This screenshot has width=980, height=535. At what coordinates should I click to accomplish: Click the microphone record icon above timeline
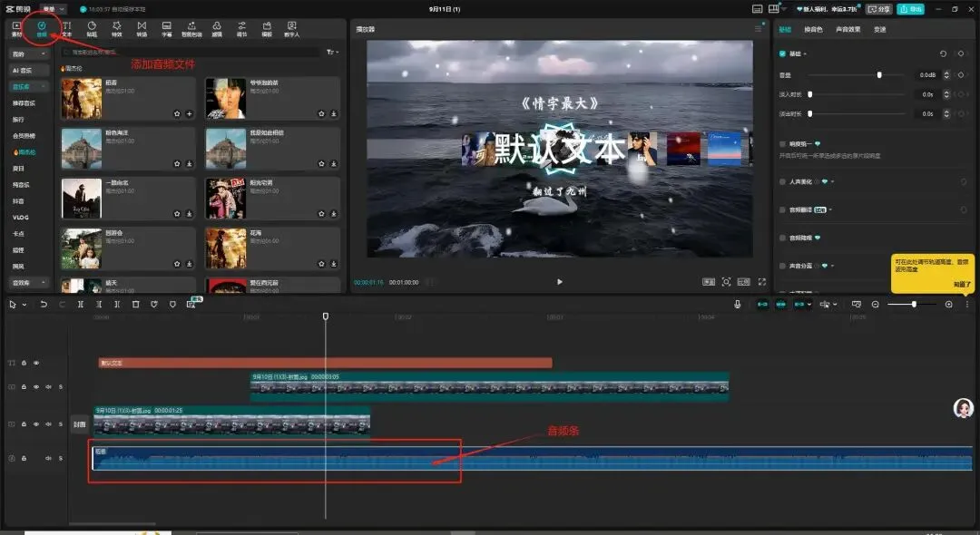[738, 305]
